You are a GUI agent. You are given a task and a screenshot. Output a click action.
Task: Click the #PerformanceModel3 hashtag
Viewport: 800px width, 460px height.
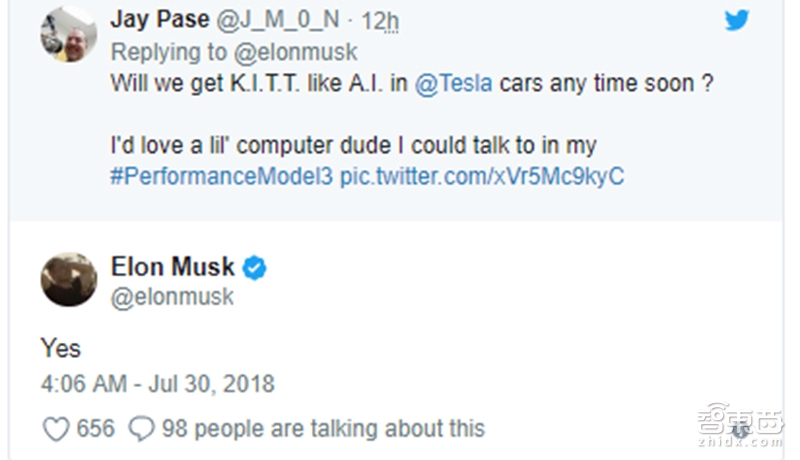(221, 175)
